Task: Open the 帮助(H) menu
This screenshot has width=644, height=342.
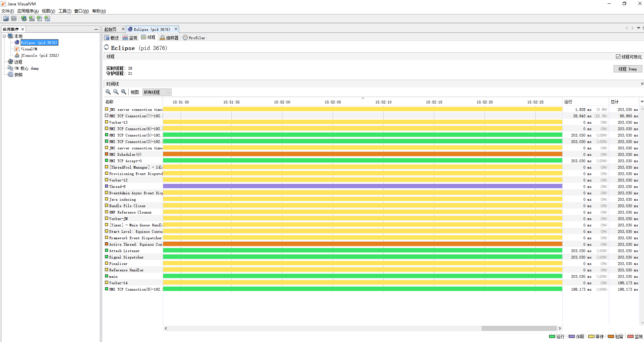Action: pos(99,11)
